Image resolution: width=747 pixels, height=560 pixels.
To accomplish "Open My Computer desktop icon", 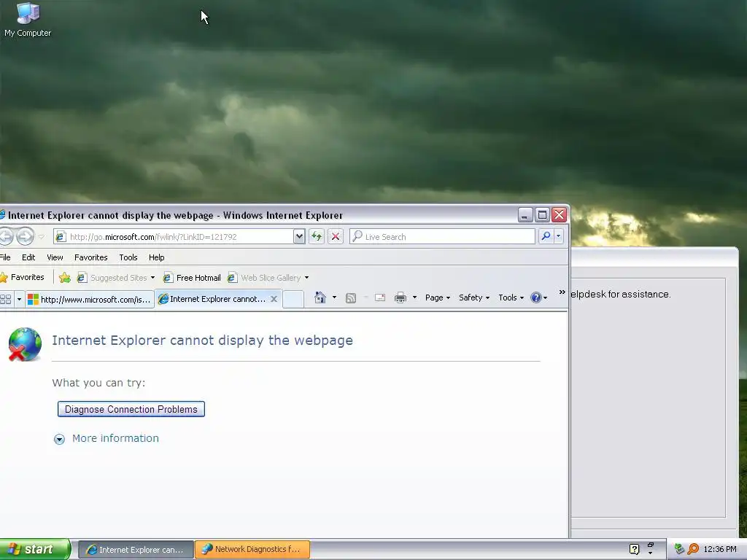I will pyautogui.click(x=27, y=20).
